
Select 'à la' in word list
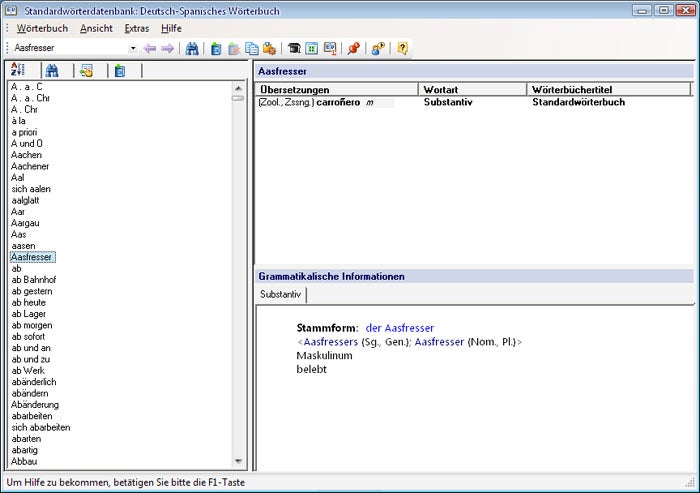click(x=18, y=121)
